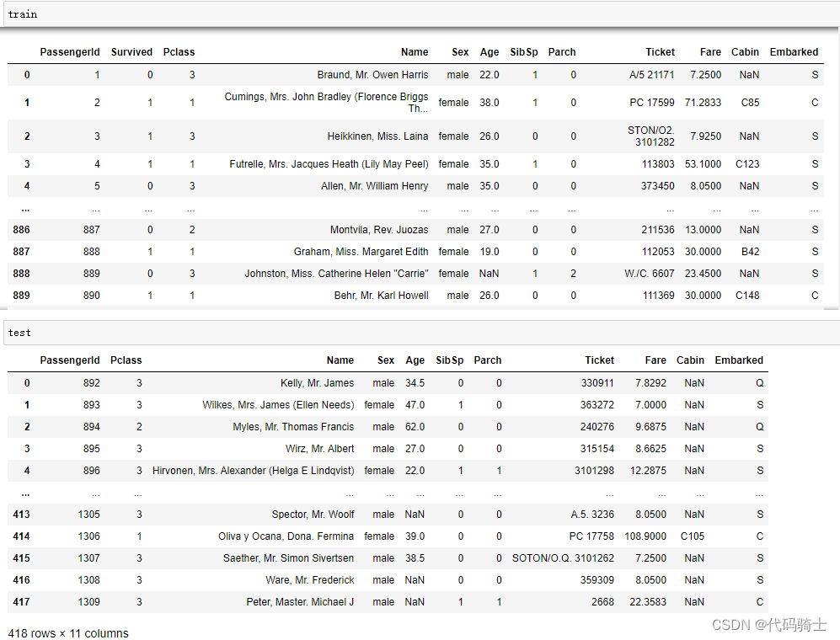This screenshot has width=840, height=640.
Task: Click ticket number 373450
Action: click(x=657, y=186)
